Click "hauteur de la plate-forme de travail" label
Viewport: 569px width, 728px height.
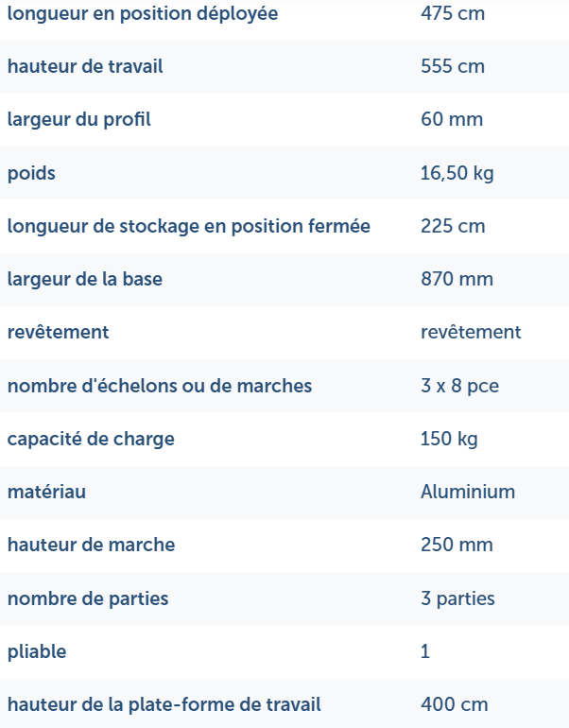[164, 704]
